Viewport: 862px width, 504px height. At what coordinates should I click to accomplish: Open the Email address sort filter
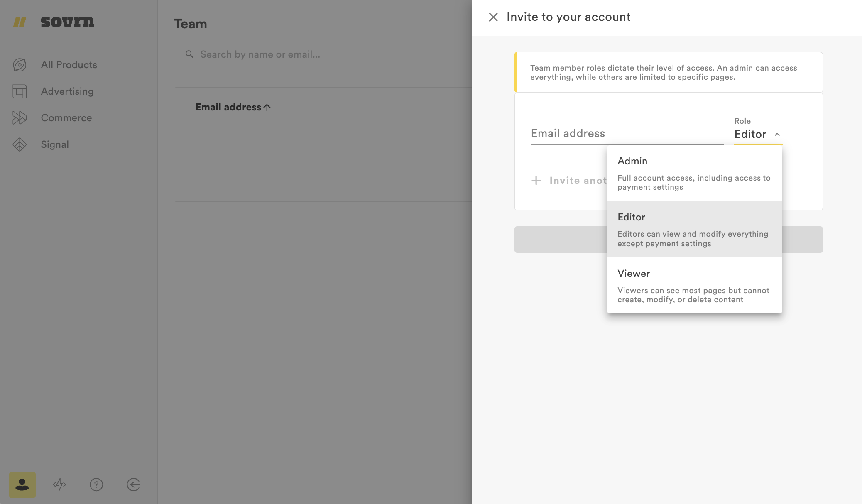pos(233,107)
